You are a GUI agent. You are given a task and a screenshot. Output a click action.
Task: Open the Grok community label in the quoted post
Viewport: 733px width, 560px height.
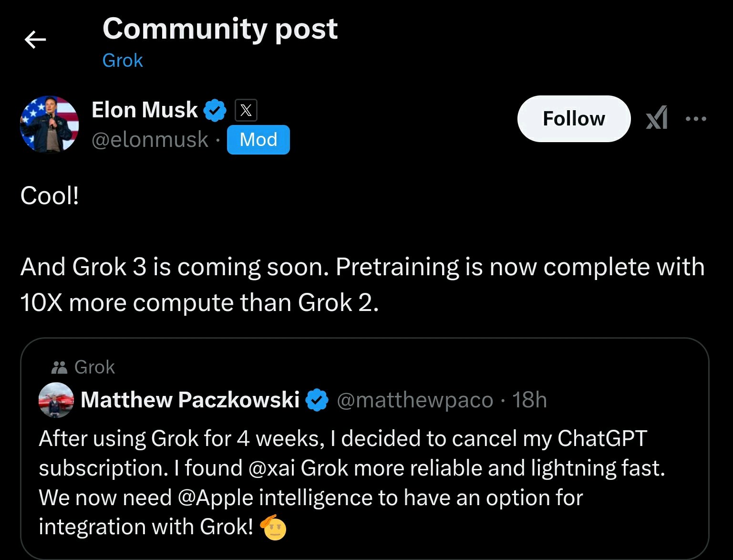[94, 367]
